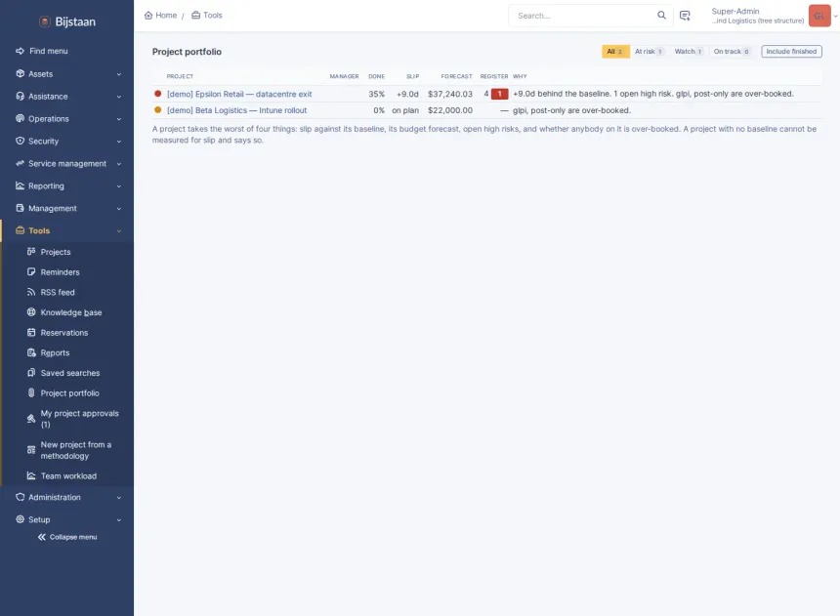Click the Reminders note icon
The width and height of the screenshot is (840, 616).
click(x=31, y=272)
